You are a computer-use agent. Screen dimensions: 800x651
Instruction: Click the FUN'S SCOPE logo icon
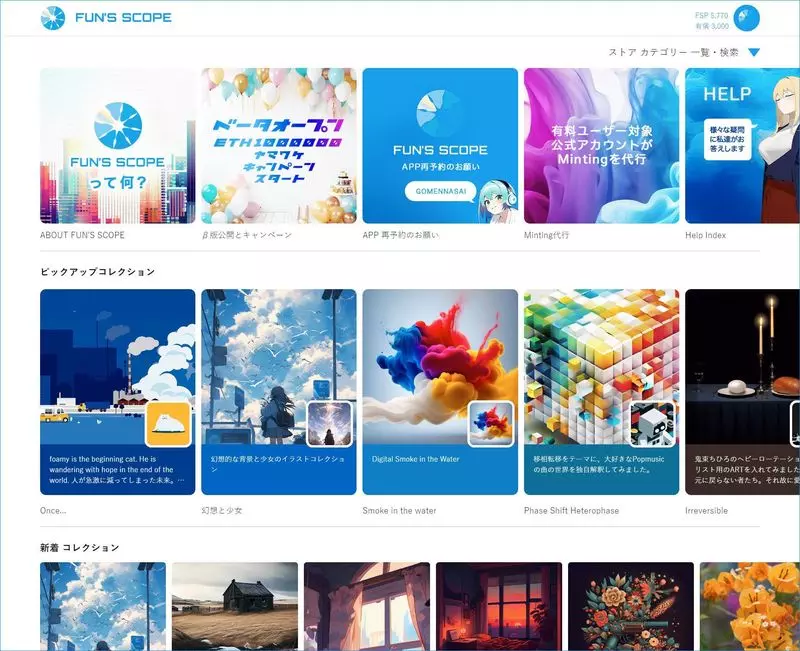pyautogui.click(x=53, y=17)
